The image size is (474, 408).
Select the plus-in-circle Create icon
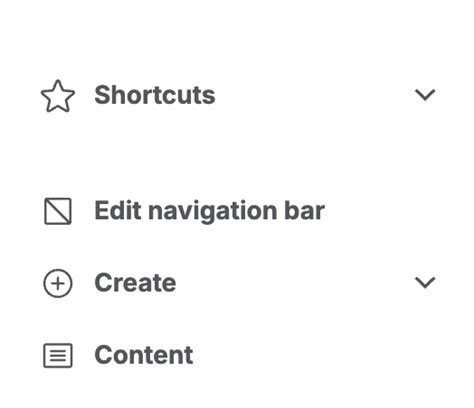click(x=58, y=283)
